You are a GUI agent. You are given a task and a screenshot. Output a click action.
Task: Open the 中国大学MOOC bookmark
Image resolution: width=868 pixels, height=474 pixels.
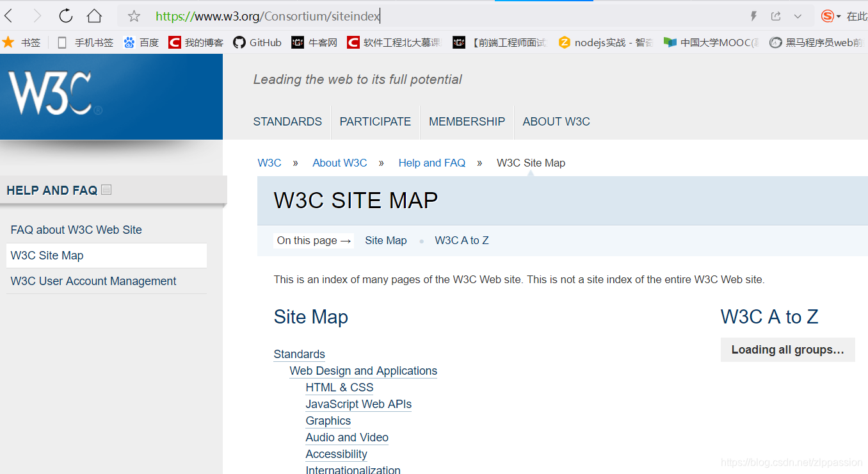pos(711,42)
